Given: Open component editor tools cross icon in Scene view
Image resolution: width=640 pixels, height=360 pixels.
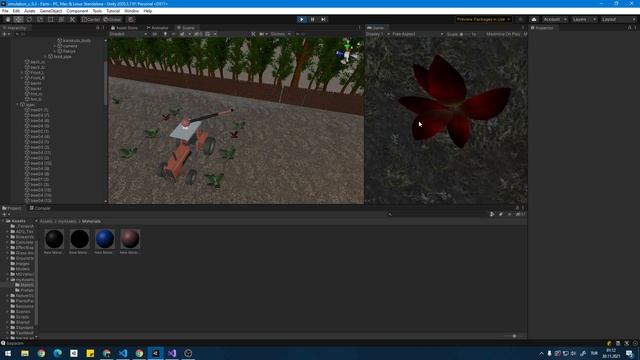Looking at the screenshot, I should coord(253,34).
